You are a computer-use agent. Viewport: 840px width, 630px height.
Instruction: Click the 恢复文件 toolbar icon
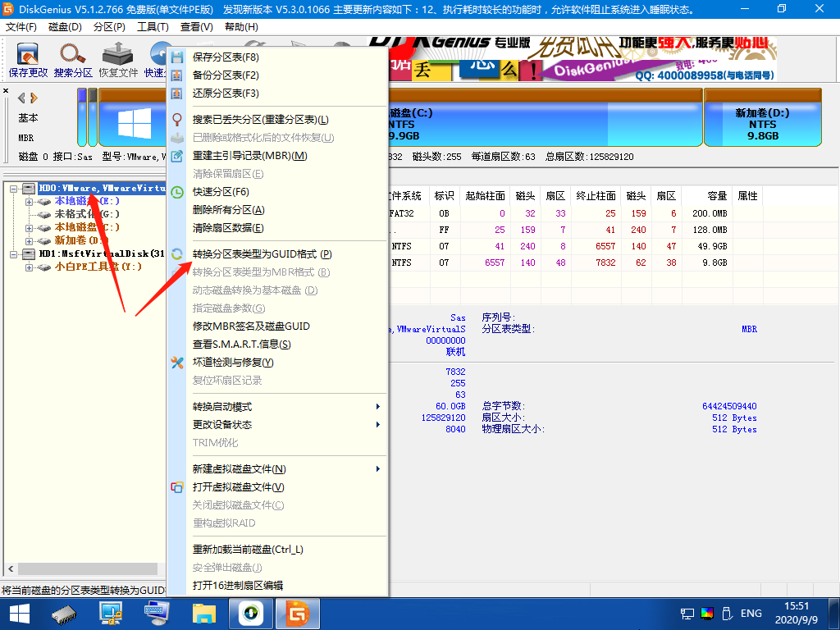tap(118, 59)
